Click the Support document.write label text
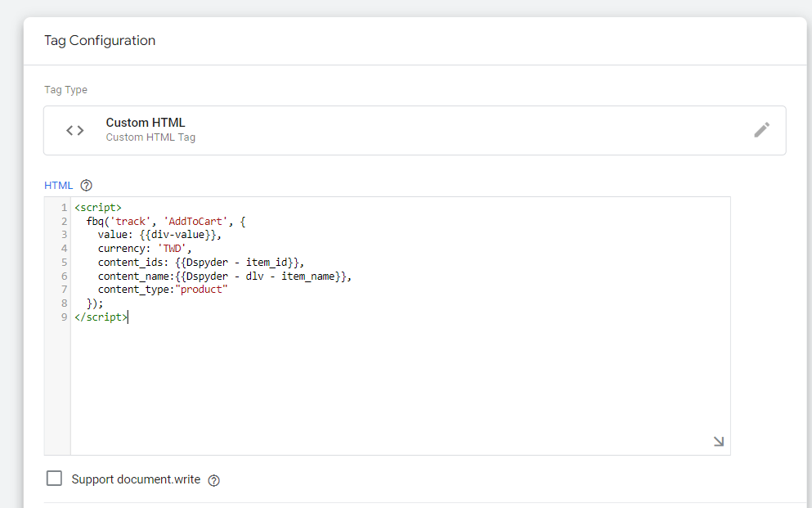Screen dimensions: 812x508 tap(136, 479)
